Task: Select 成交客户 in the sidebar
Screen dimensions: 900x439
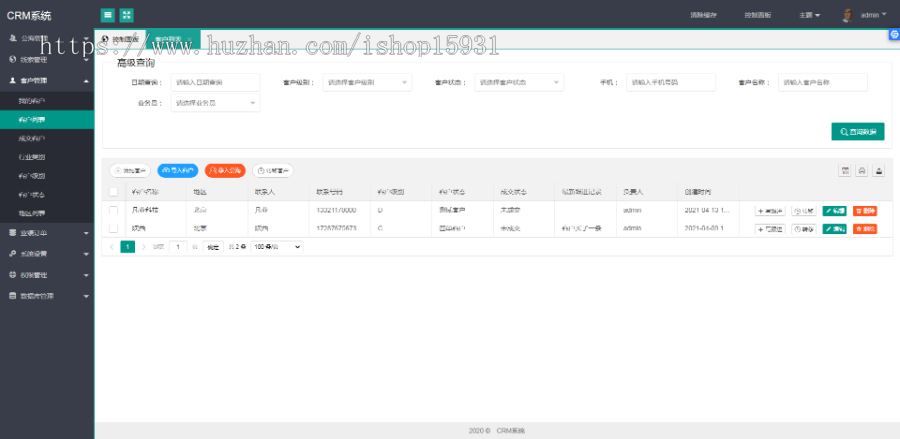Action: tap(32, 138)
